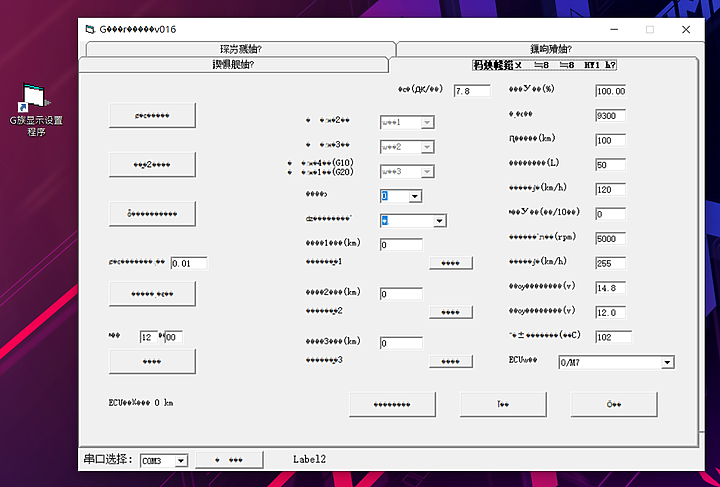
Task: Select the active tab containing 'HY1 h?'
Action: [544, 65]
